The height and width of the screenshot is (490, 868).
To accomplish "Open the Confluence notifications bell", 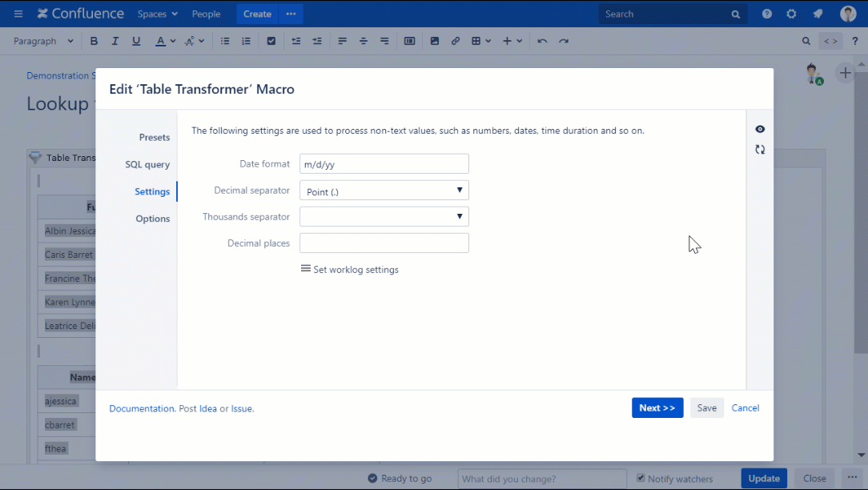I will pos(818,14).
